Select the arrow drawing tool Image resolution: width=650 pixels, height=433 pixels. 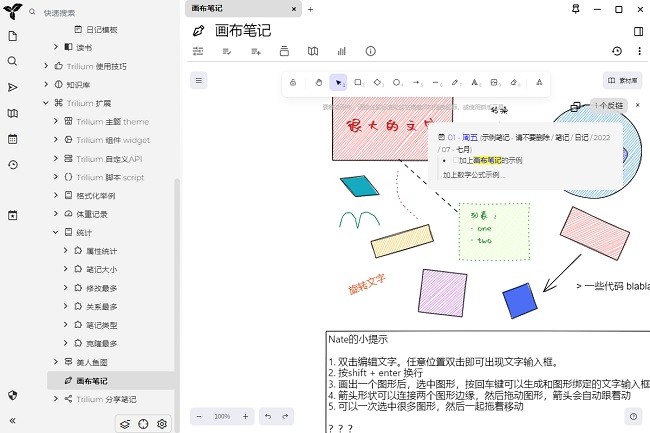point(416,82)
